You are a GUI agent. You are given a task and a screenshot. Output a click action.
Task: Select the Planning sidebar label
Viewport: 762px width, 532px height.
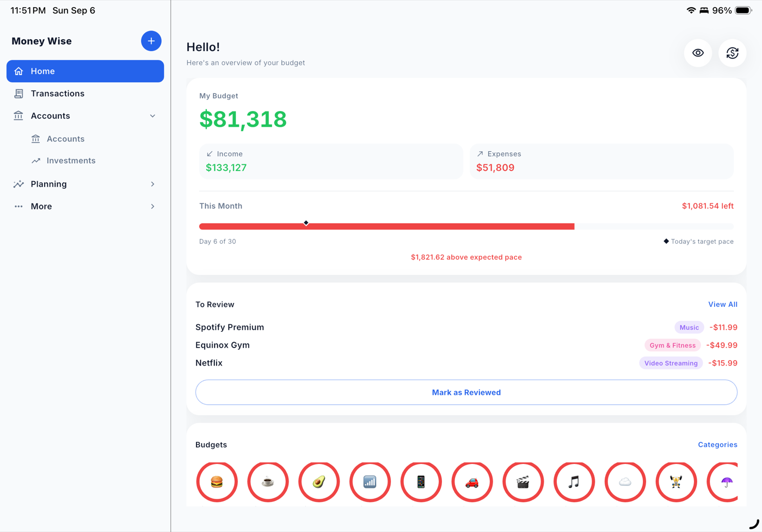49,184
